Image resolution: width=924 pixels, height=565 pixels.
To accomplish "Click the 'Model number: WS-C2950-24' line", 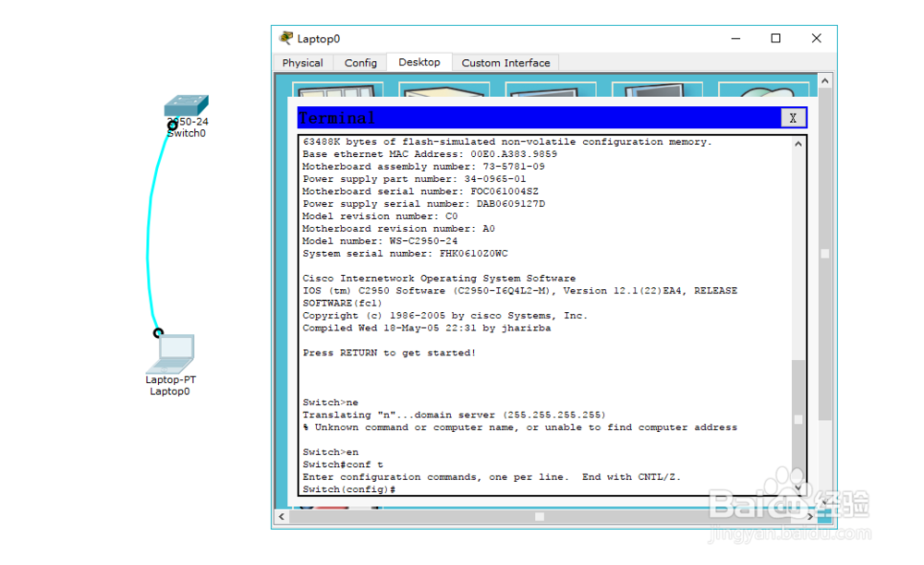I will click(x=380, y=241).
